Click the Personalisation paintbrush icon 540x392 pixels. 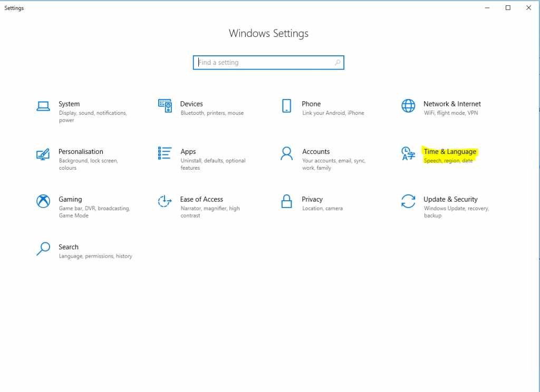pos(43,154)
